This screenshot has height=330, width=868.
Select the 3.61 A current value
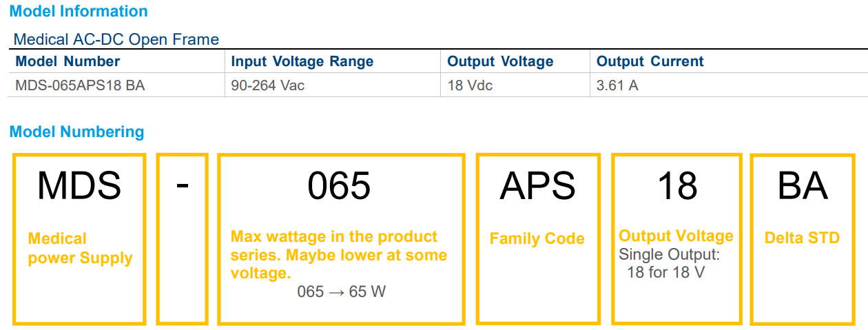[x=617, y=86]
